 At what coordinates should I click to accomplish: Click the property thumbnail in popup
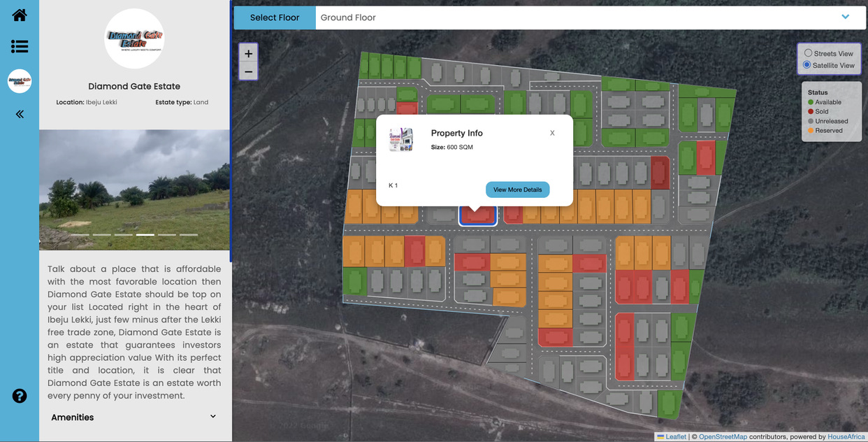tap(401, 140)
